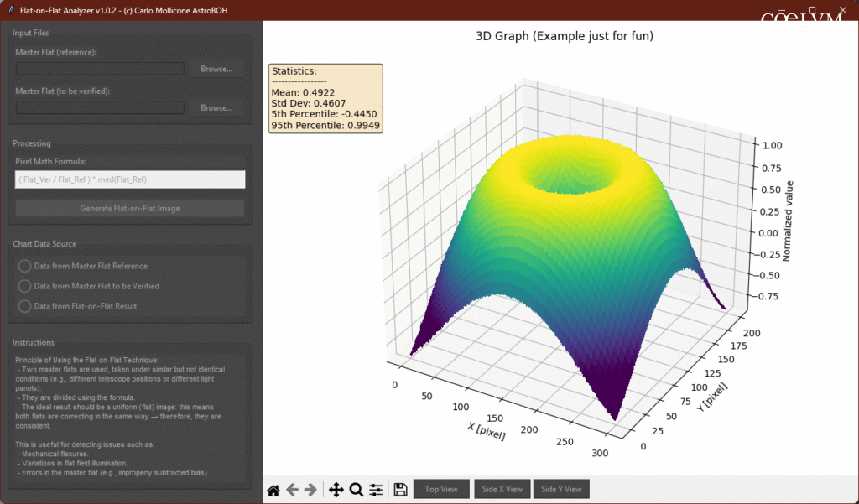Focus the Master Flat (to be verified) path field
The height and width of the screenshot is (504, 859).
click(100, 107)
